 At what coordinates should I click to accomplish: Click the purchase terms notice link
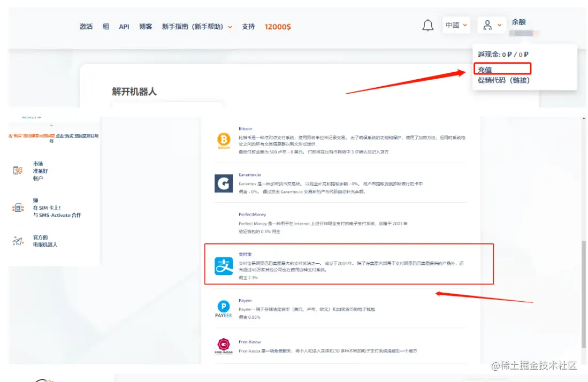coord(54,137)
